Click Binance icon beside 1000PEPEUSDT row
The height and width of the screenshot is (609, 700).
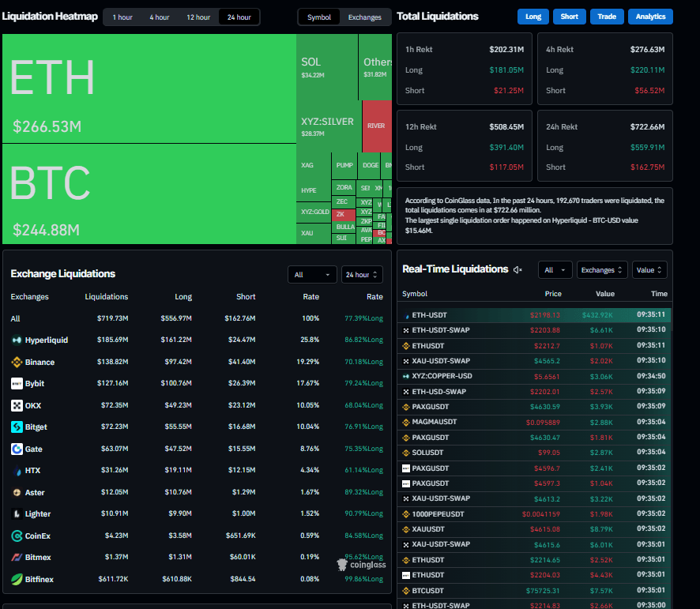[406, 514]
